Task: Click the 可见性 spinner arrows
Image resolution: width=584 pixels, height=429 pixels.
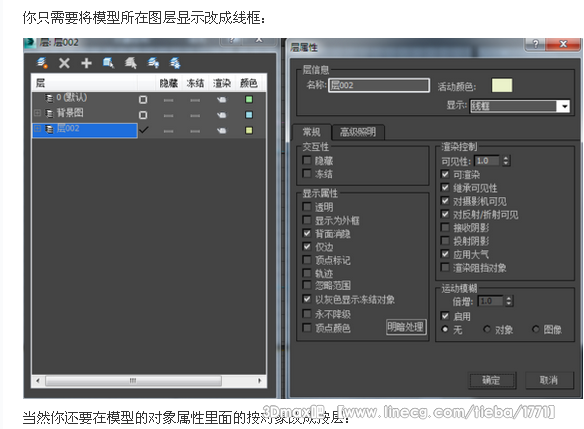Action: [x=505, y=161]
